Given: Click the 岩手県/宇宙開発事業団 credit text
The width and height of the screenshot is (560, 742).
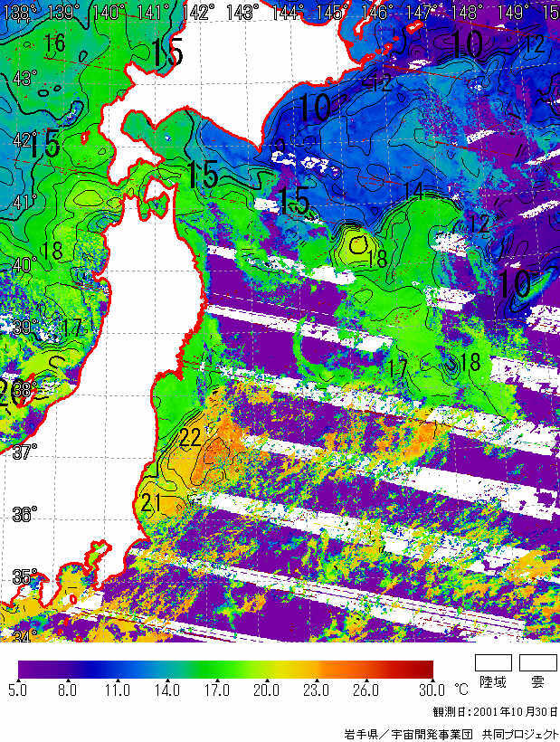Looking at the screenshot, I should pyautogui.click(x=451, y=734).
